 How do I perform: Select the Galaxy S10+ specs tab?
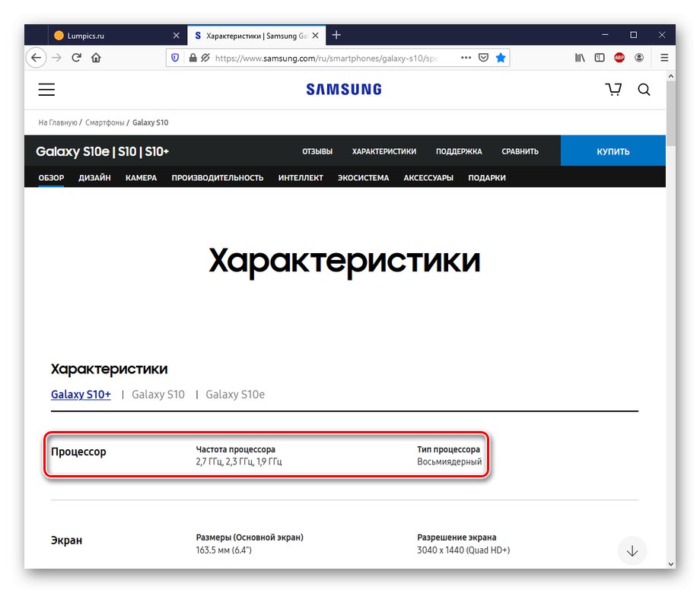[x=81, y=395]
